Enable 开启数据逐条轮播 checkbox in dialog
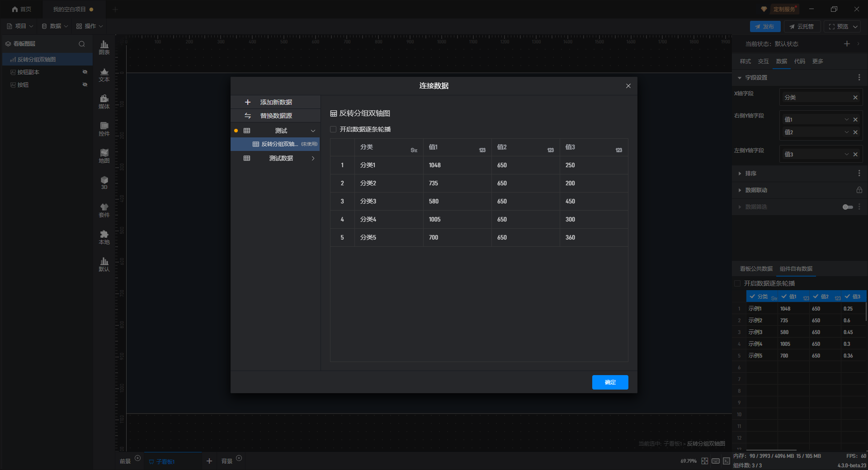The height and width of the screenshot is (470, 868). point(334,129)
